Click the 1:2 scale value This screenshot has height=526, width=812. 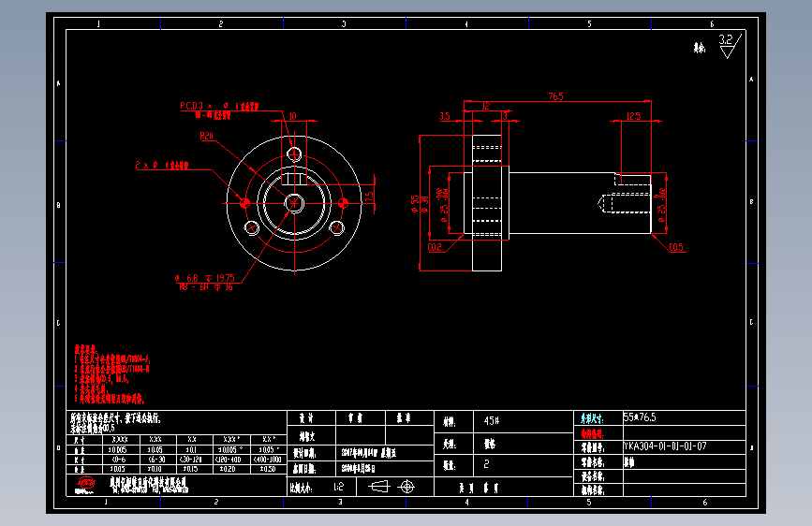coord(339,487)
